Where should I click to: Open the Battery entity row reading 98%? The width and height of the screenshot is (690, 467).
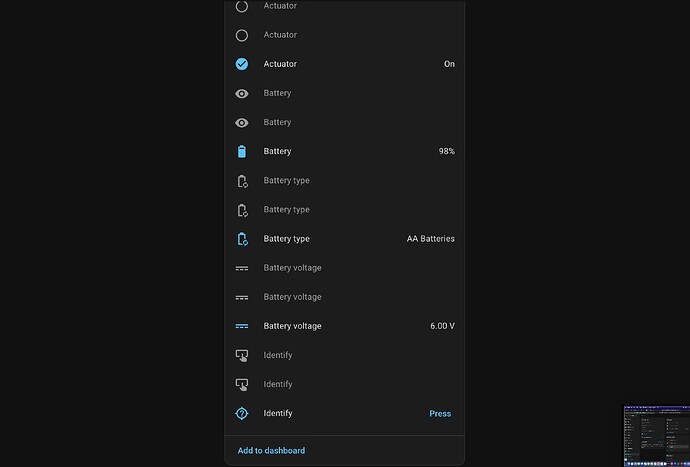tap(345, 151)
